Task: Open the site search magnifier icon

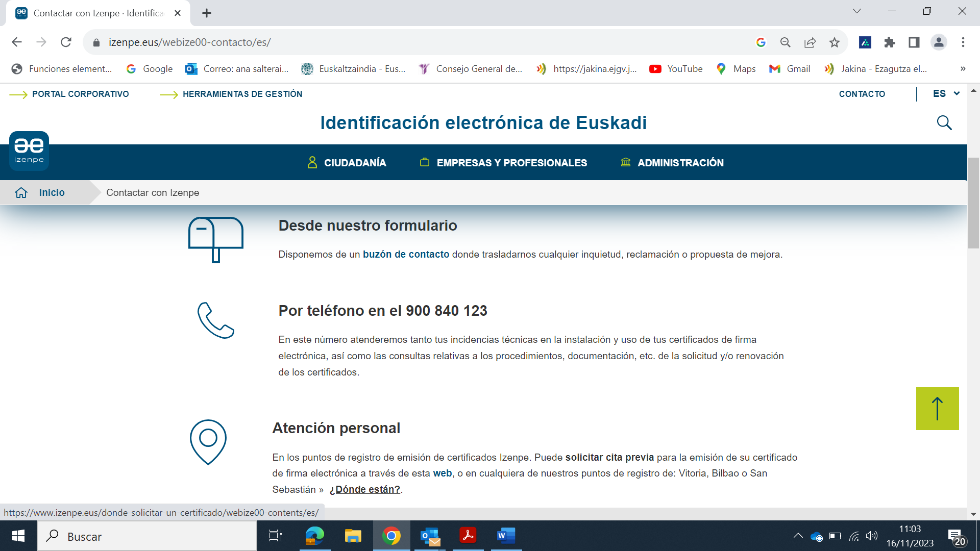Action: (x=944, y=123)
